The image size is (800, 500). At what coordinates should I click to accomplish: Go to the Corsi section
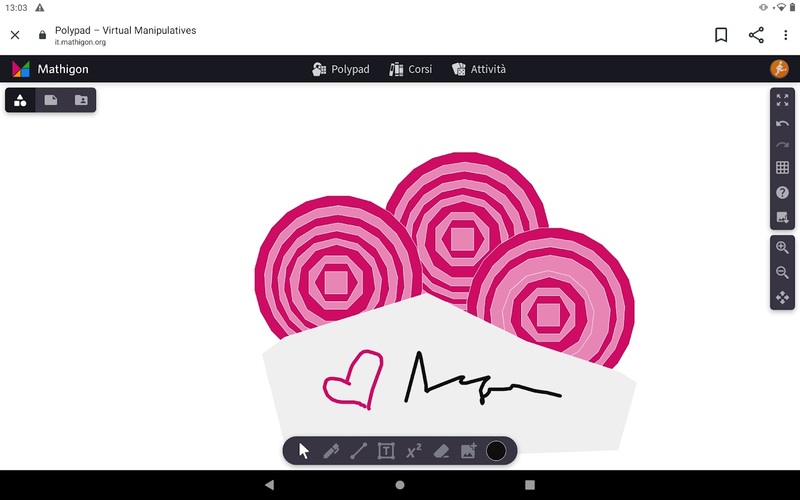point(410,69)
